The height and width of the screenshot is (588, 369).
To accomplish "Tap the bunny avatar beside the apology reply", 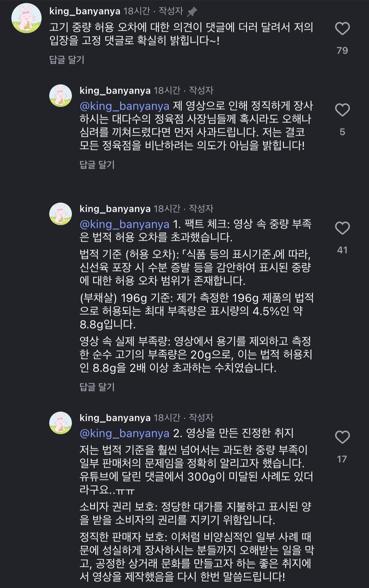I will pos(61,96).
